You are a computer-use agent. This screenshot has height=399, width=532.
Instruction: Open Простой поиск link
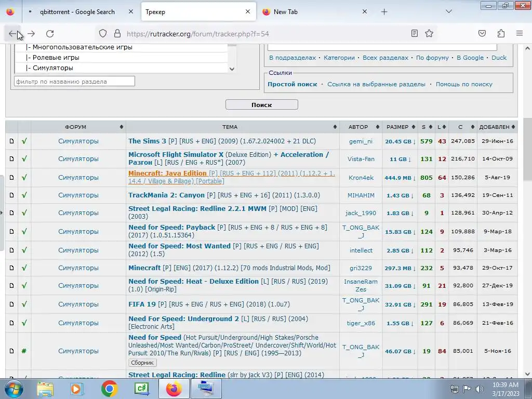click(x=292, y=84)
